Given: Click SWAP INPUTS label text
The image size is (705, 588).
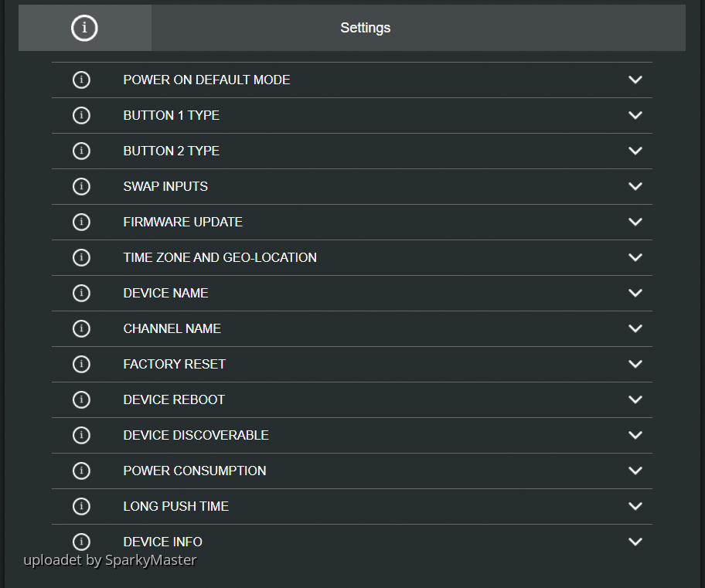Looking at the screenshot, I should (x=165, y=186).
